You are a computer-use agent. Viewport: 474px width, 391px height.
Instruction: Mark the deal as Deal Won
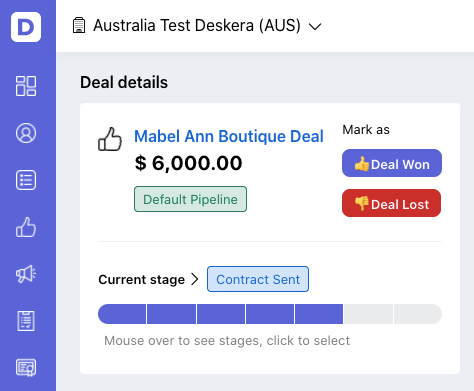[x=392, y=163]
